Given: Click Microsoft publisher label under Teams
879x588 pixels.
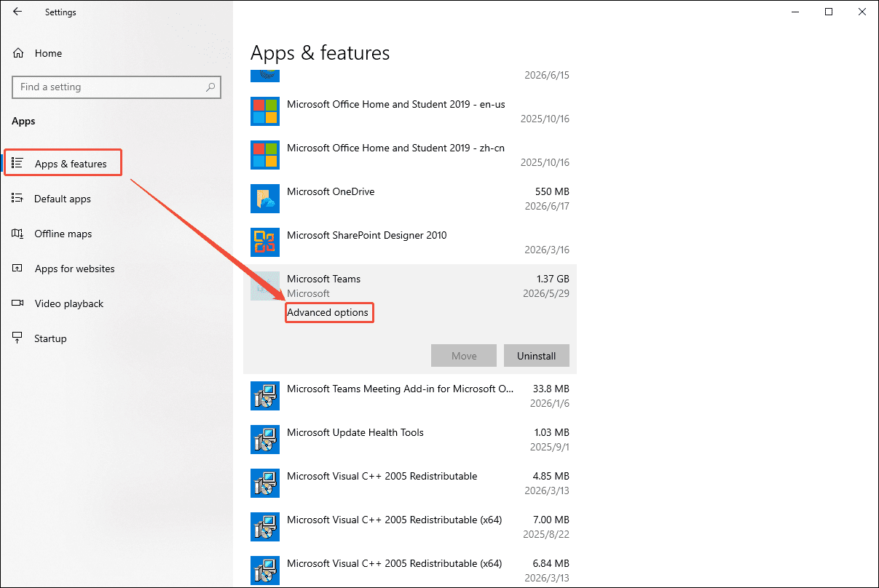Looking at the screenshot, I should tap(308, 293).
